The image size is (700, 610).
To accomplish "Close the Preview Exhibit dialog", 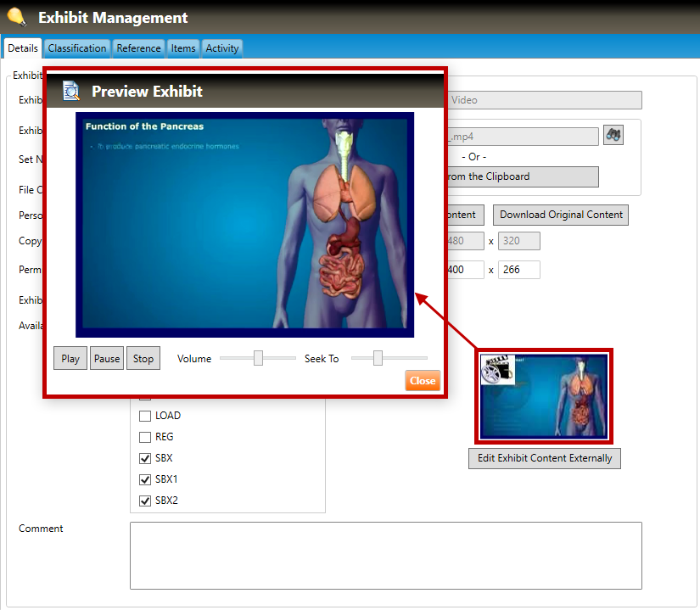I will (x=423, y=381).
